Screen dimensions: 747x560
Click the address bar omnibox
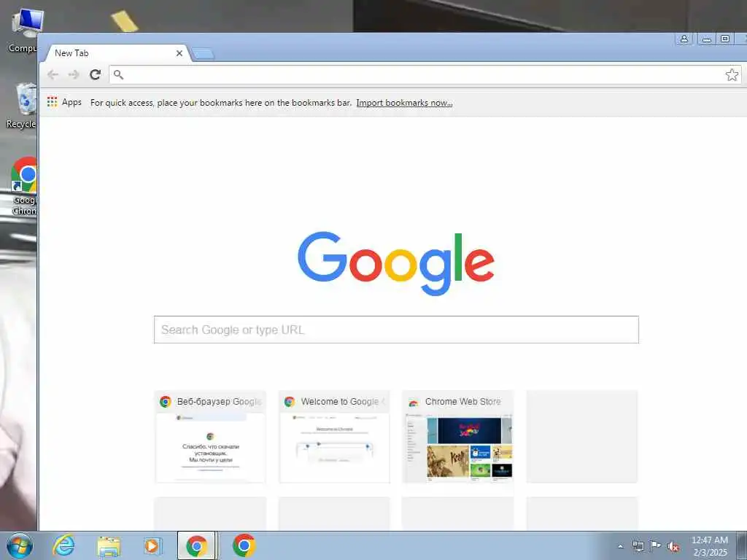tap(424, 75)
